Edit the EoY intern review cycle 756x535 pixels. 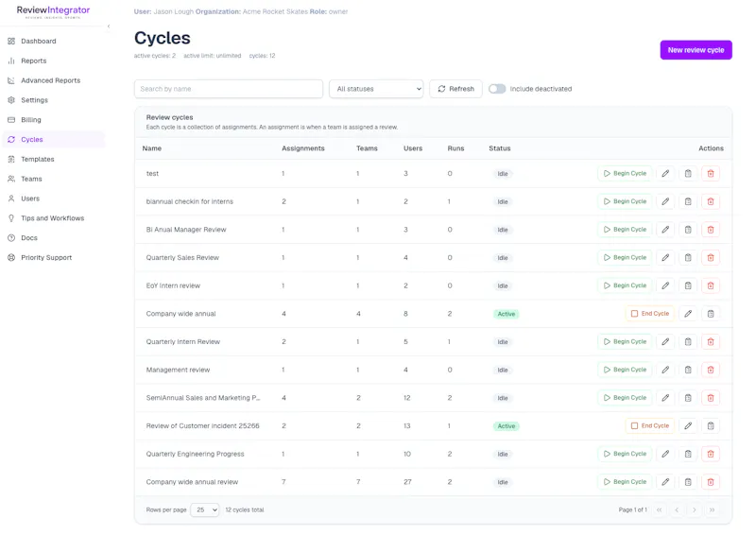coord(665,285)
